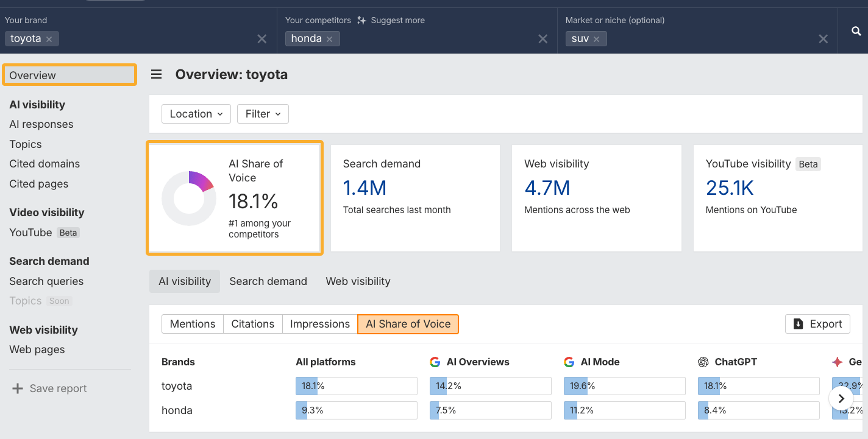868x439 pixels.
Task: Click the hamburger menu beside Overview heading
Action: point(156,74)
